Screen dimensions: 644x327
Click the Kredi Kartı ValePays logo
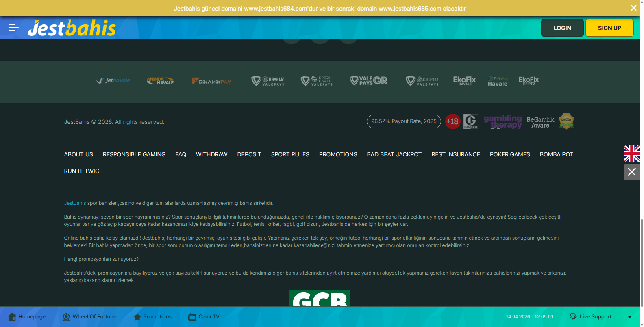click(317, 81)
